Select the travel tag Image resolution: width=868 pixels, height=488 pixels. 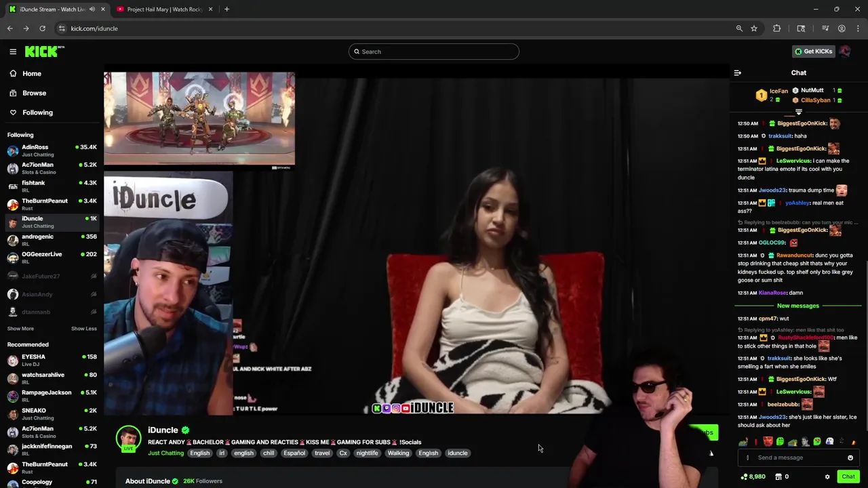[322, 453]
